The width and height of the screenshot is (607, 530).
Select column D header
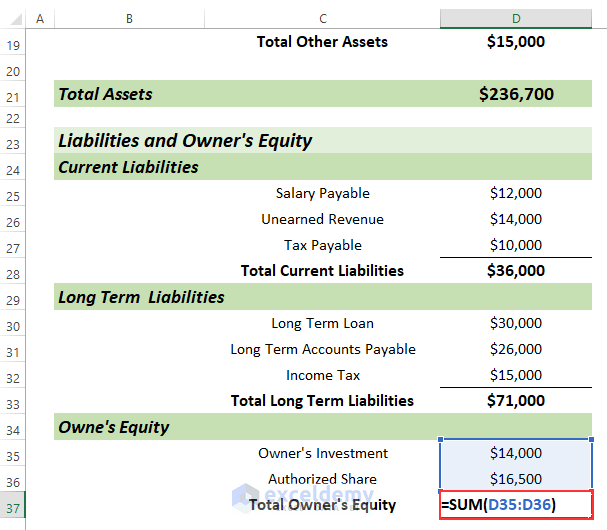coord(516,18)
